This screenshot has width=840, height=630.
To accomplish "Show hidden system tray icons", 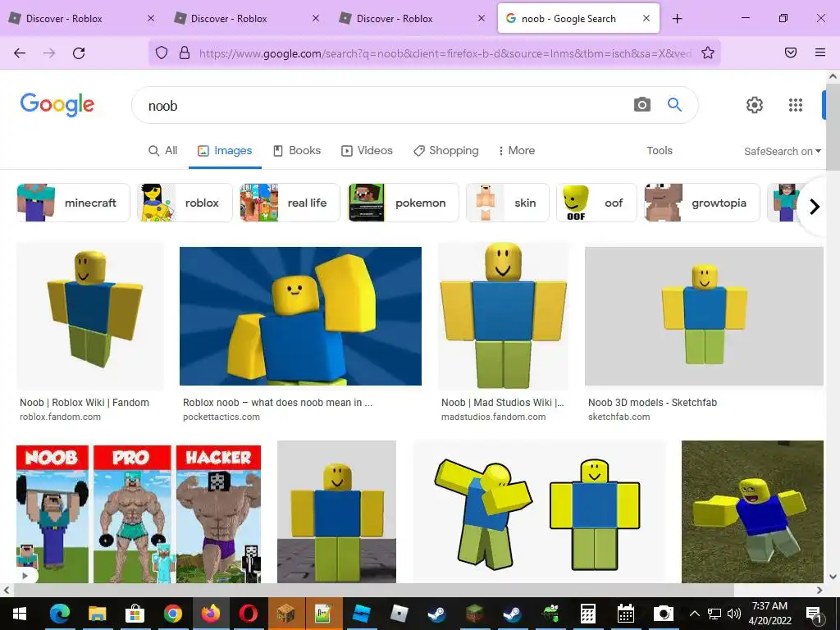I will click(x=694, y=614).
